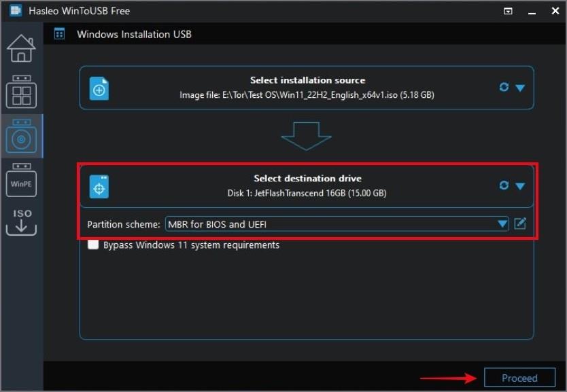Click the Win11_22H2 image file path text

coord(307,95)
